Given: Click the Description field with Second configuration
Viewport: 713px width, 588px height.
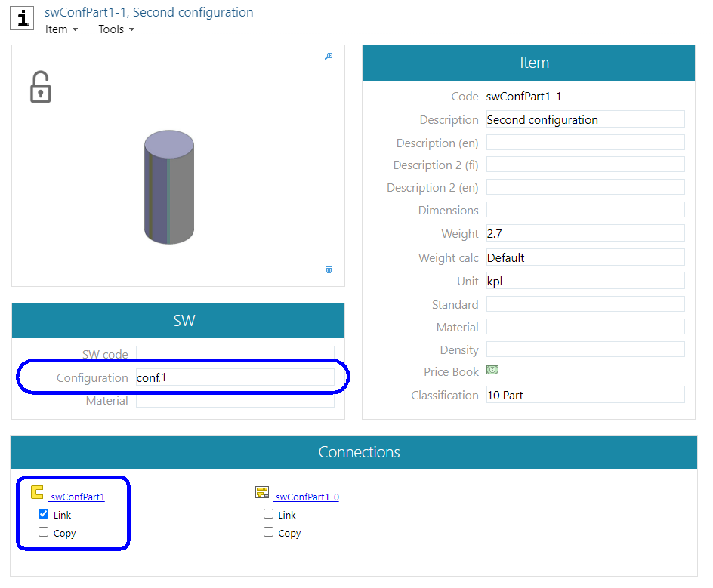Looking at the screenshot, I should coord(585,119).
